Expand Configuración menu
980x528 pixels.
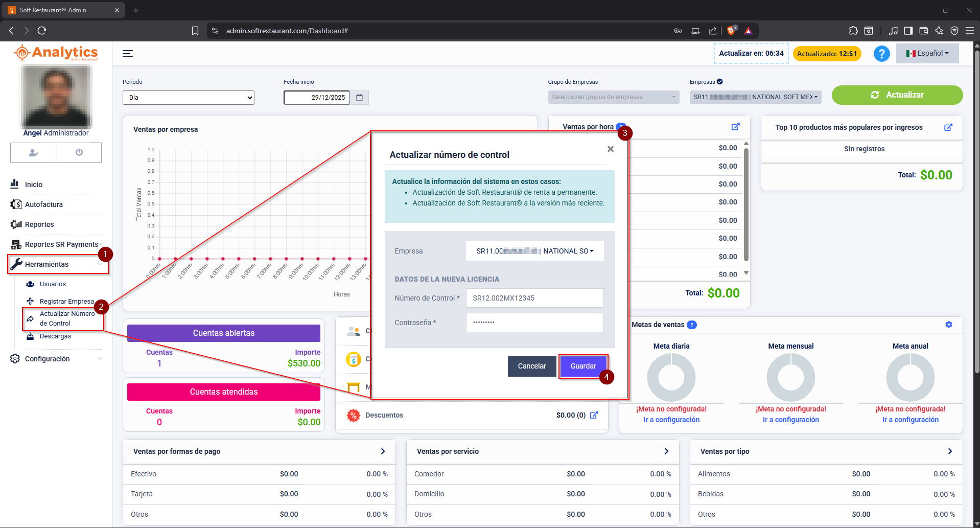pyautogui.click(x=56, y=359)
